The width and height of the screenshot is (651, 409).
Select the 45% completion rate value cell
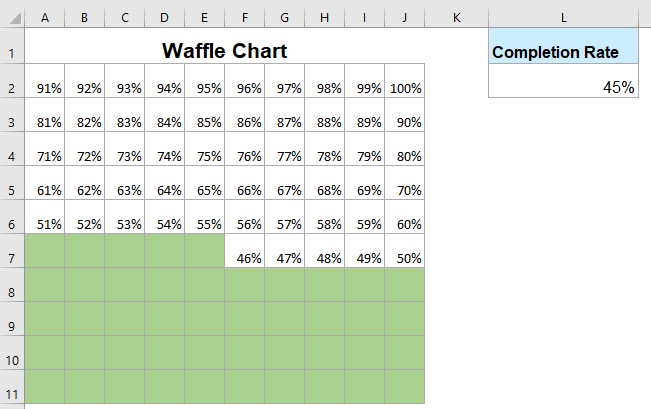563,87
